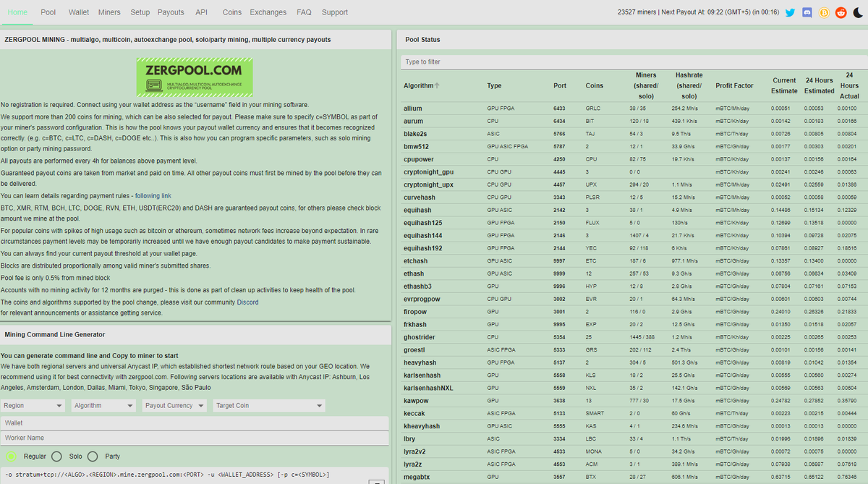Image resolution: width=868 pixels, height=484 pixels.
Task: Go to the Coins page
Action: 232,12
